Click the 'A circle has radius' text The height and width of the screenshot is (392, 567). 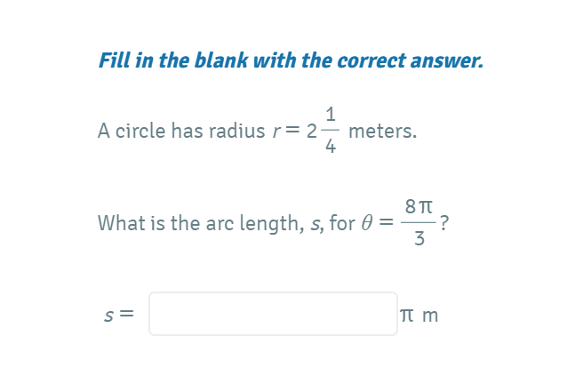pyautogui.click(x=181, y=131)
